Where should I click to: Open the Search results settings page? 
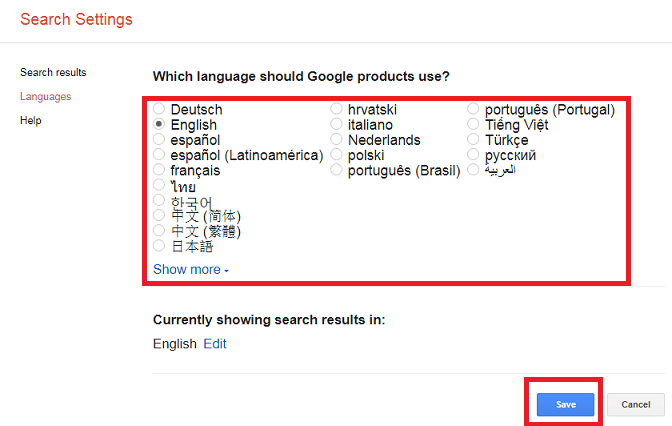point(53,72)
